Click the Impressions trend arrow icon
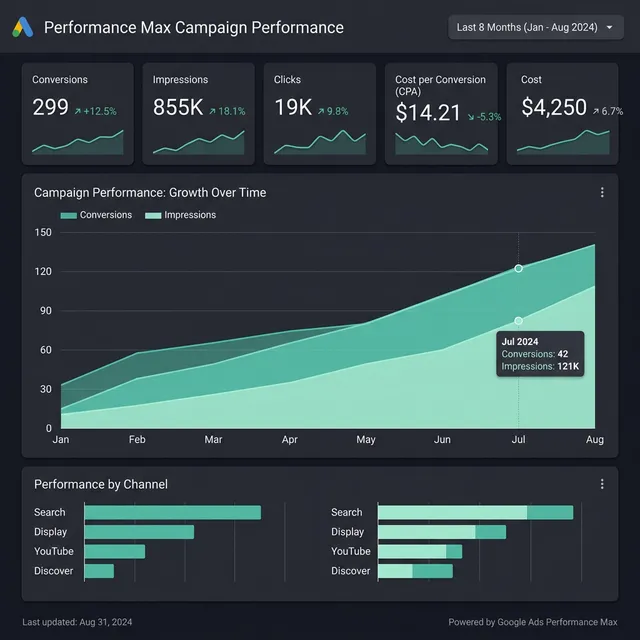This screenshot has width=640, height=640. [x=212, y=111]
